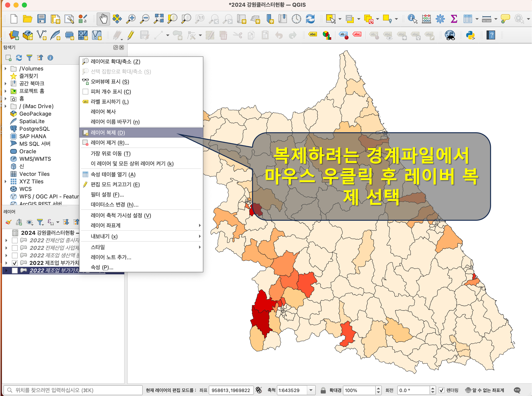This screenshot has height=396, width=532.
Task: Toggle the 렌더링 checkbox in status bar
Action: click(441, 390)
